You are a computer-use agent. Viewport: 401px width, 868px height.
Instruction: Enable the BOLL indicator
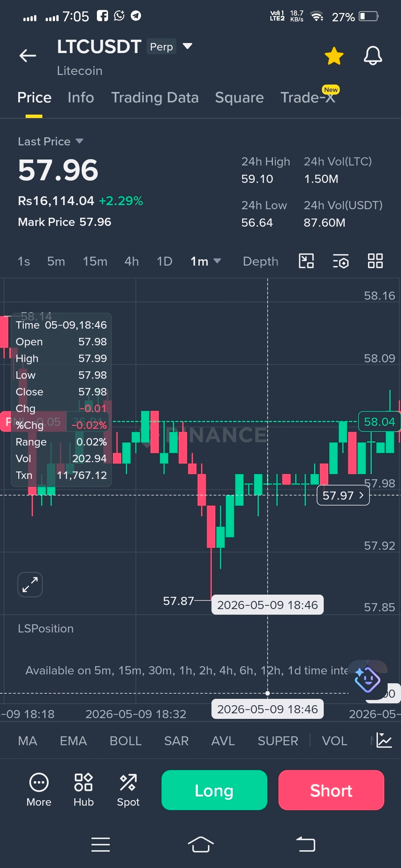(125, 741)
